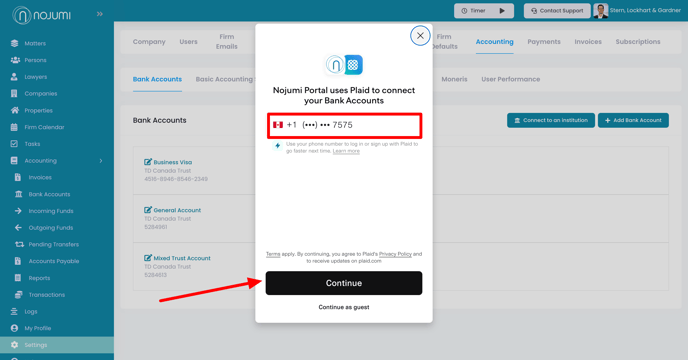The width and height of the screenshot is (688, 360).
Task: Click the Mixed Trust Account number 5284613
Action: [155, 275]
